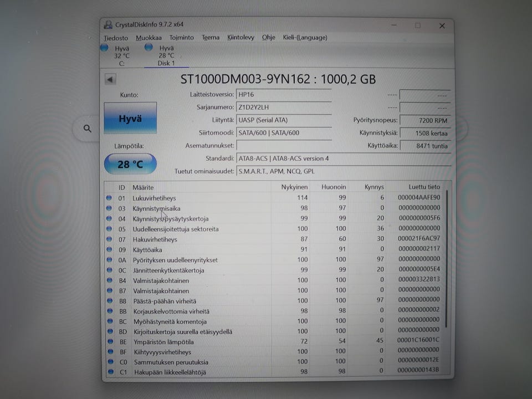
Task: Click the Käynnistyksiä value 1508 kertaa
Action: tap(425, 134)
